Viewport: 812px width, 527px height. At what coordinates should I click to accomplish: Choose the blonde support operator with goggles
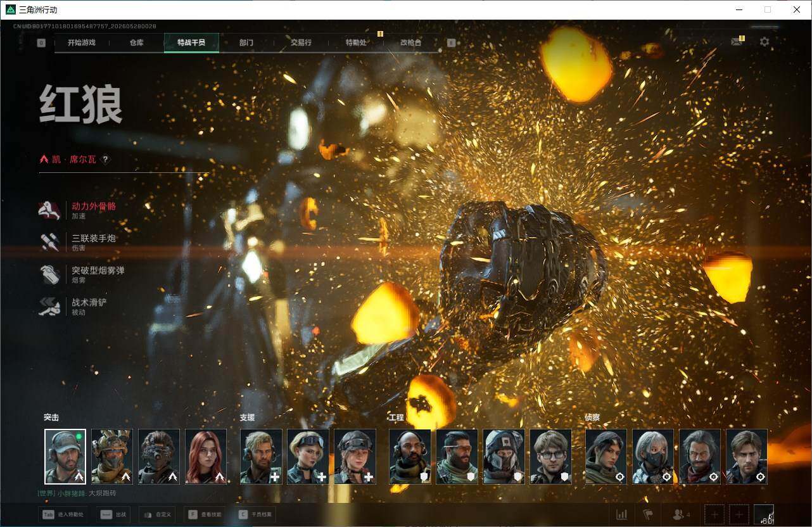(x=308, y=457)
